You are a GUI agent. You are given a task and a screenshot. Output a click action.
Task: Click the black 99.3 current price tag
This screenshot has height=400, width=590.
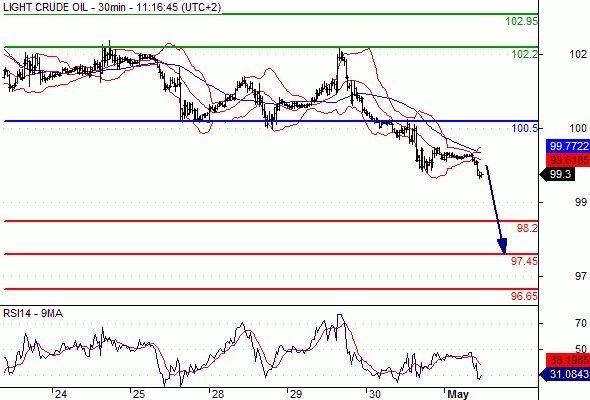(557, 174)
